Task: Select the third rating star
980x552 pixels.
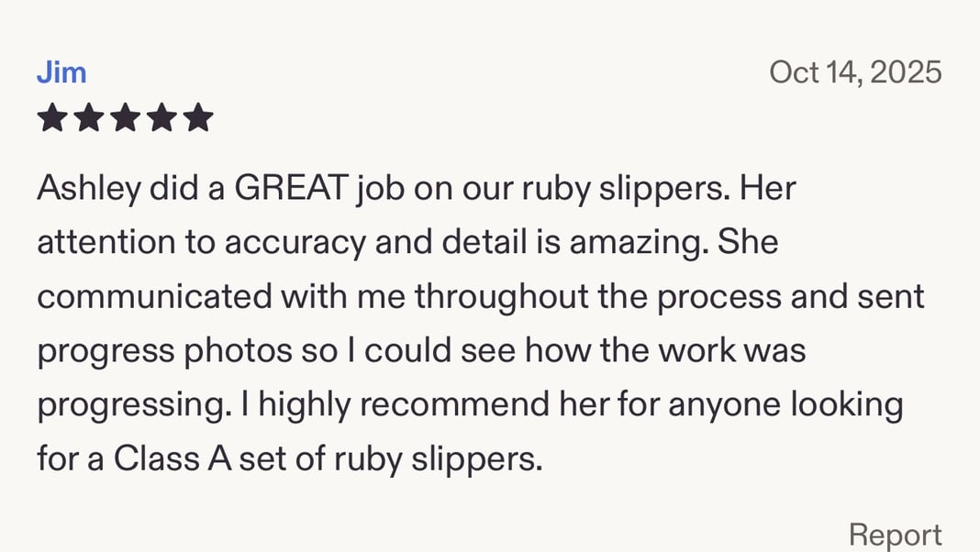Action: 125,117
